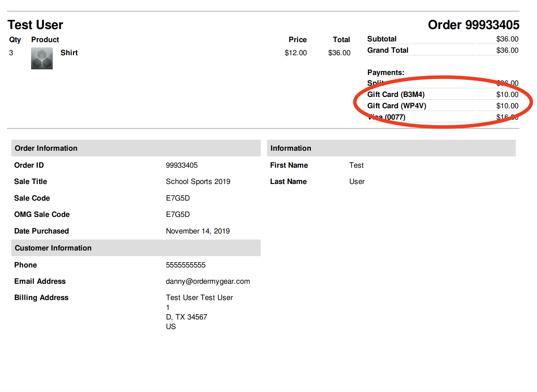Viewport: 537px width, 392px height.
Task: Select the Sale Title value School Sports 2019
Action: [x=198, y=181]
